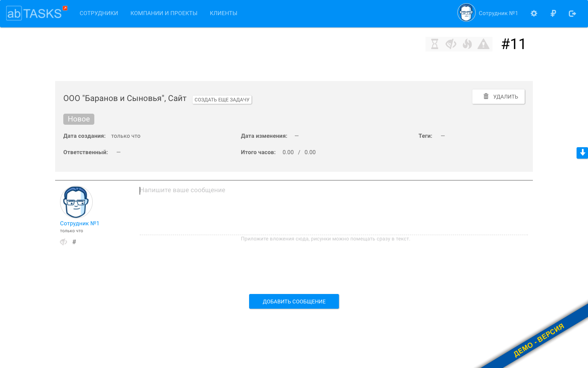Click the Итого часов value 0.00 / 0.00
Viewport: 588px width, 368px height.
(x=299, y=153)
